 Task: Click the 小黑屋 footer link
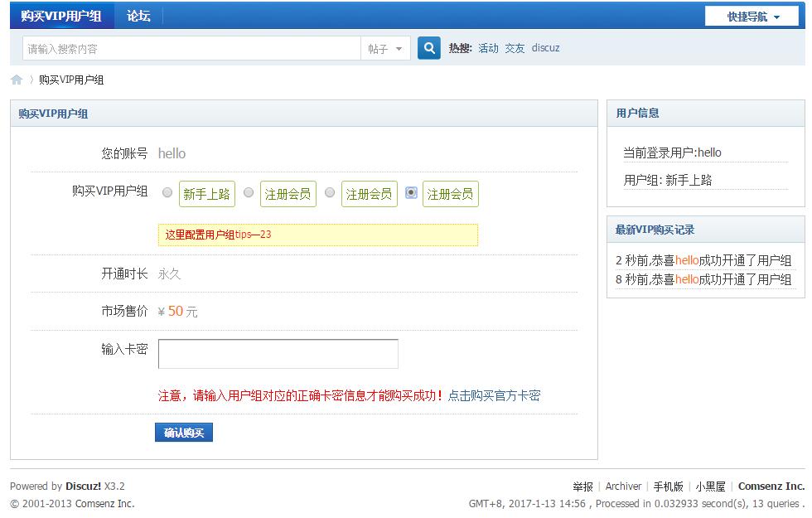tap(710, 487)
